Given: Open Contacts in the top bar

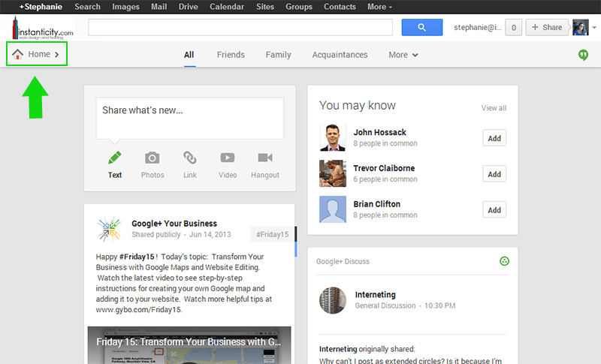Looking at the screenshot, I should 340,7.
